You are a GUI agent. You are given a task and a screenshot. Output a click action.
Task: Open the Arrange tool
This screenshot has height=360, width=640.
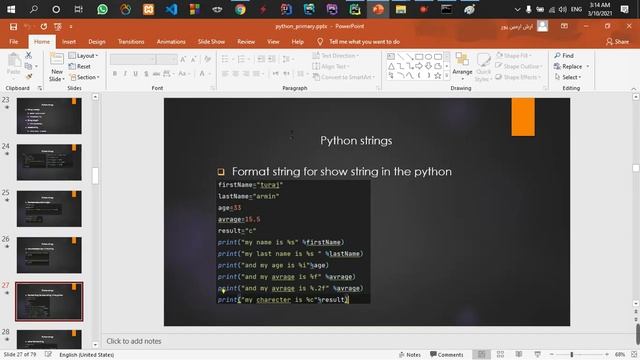(x=462, y=66)
